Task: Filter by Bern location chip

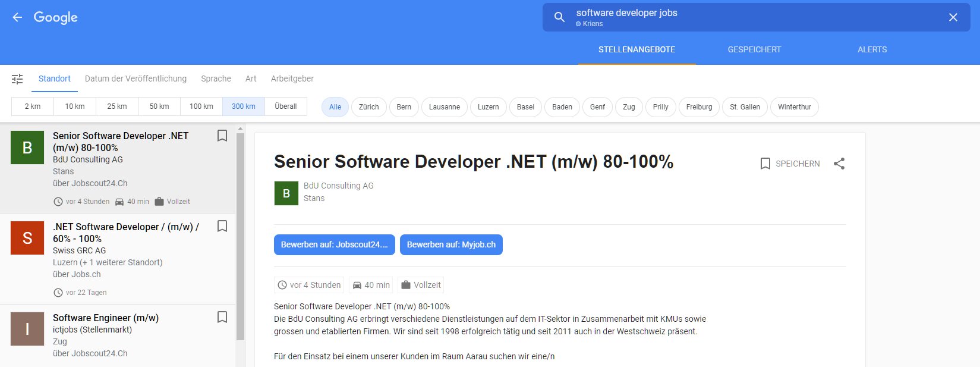Action: tap(404, 107)
